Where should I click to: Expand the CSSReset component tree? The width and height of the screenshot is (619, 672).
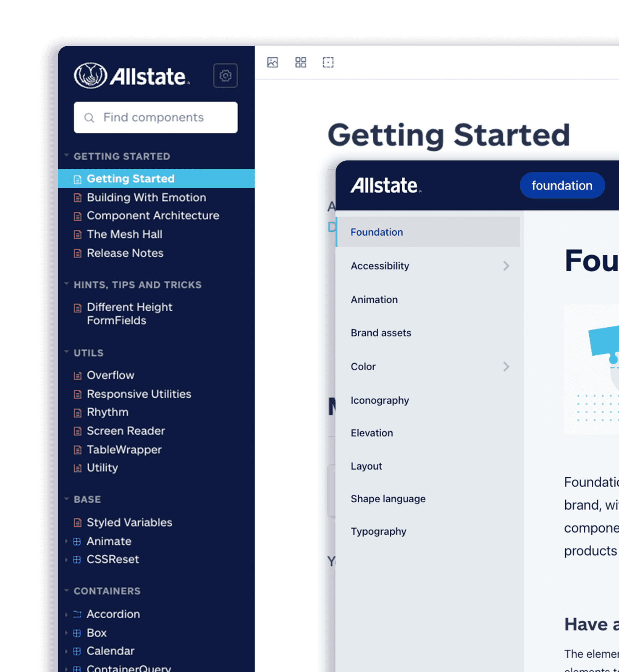(66, 559)
